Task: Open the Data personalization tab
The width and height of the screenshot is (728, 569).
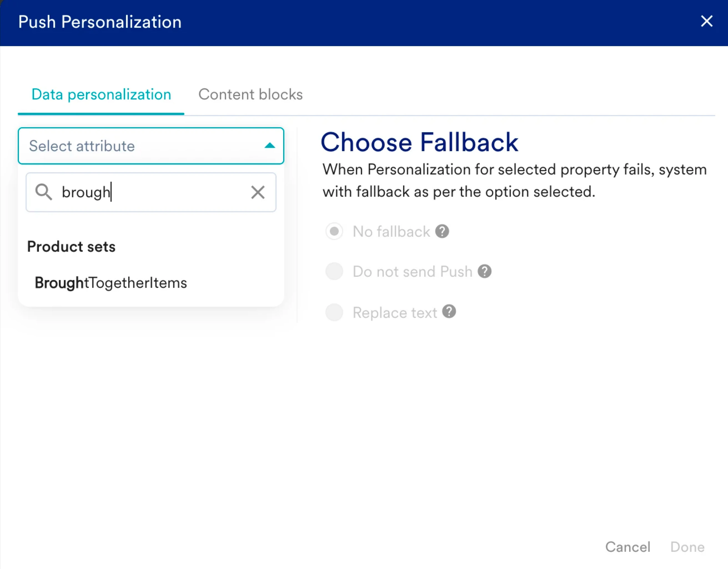Action: [x=101, y=94]
